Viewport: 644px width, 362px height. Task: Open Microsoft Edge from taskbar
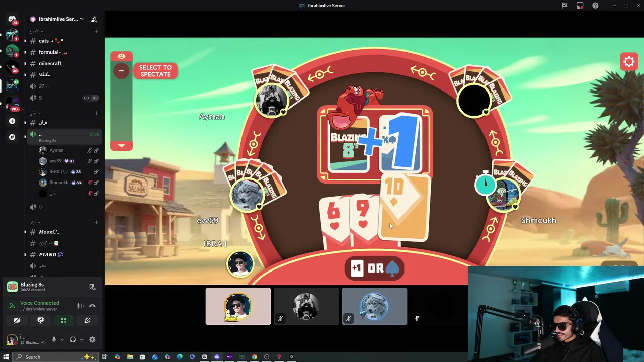click(180, 357)
